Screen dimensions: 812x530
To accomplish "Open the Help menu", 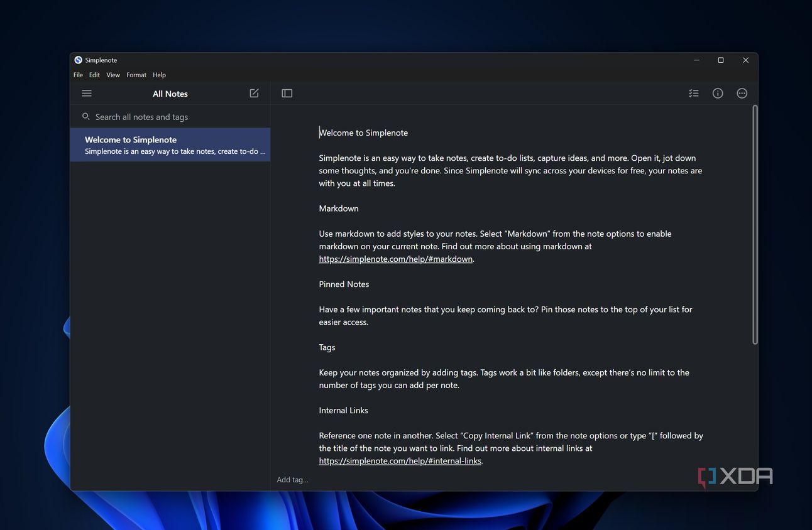I will pyautogui.click(x=160, y=75).
